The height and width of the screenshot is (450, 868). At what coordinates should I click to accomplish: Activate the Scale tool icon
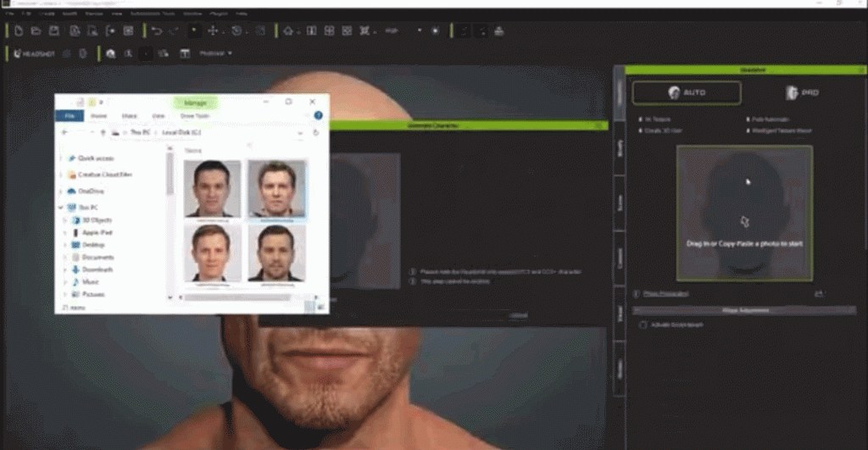[x=260, y=31]
